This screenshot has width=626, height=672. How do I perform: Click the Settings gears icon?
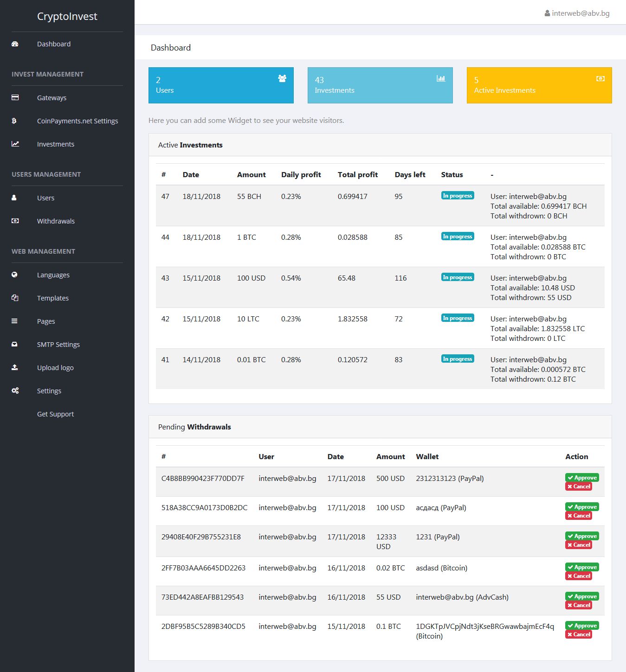tap(15, 390)
